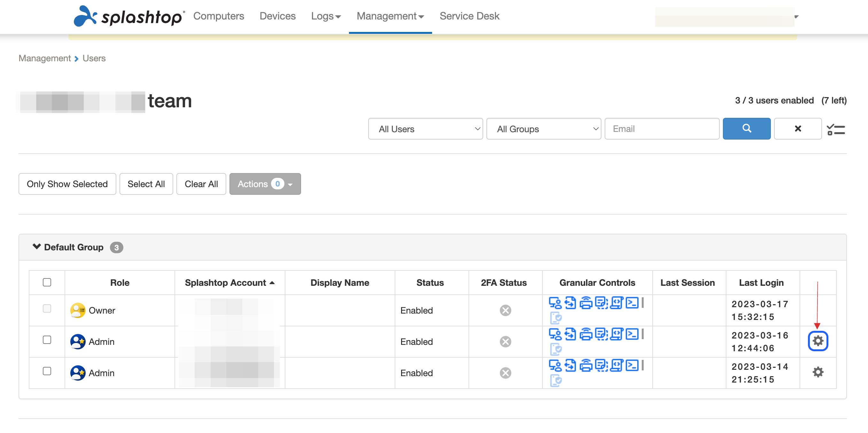The image size is (868, 433).
Task: Click Owner row's remote access monitor-user icon
Action: 555,303
